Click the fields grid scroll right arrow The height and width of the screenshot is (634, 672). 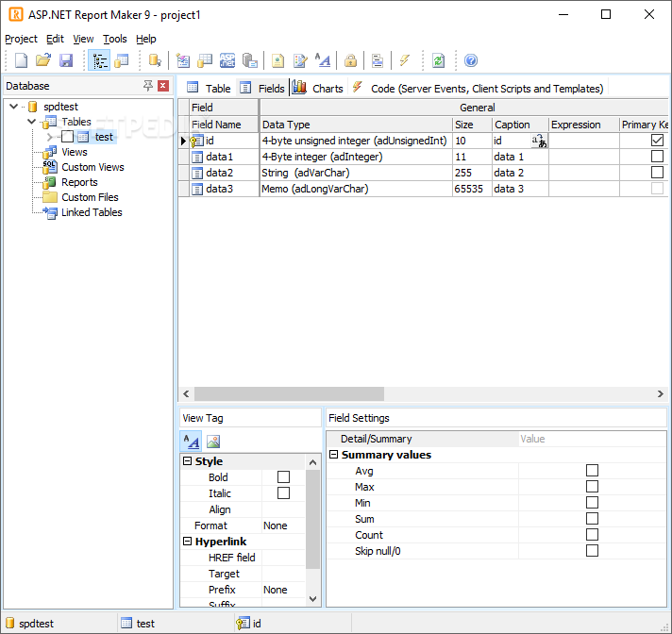click(661, 393)
